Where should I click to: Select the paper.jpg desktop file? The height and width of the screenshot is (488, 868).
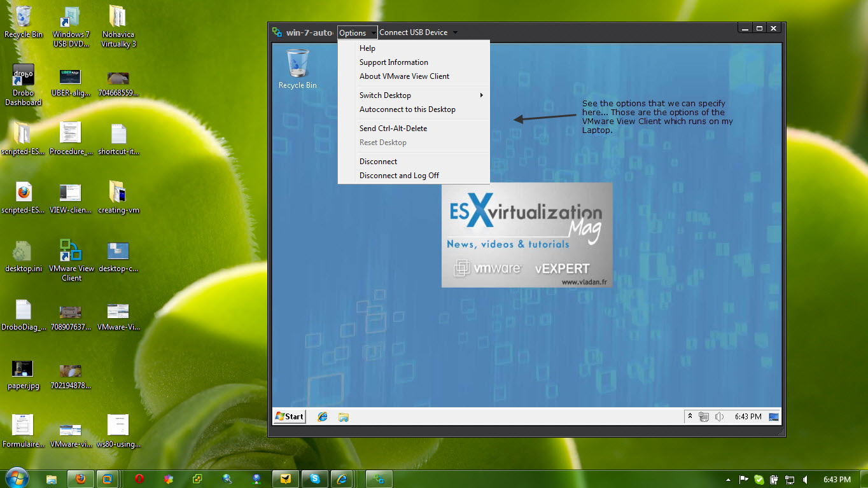click(x=24, y=374)
